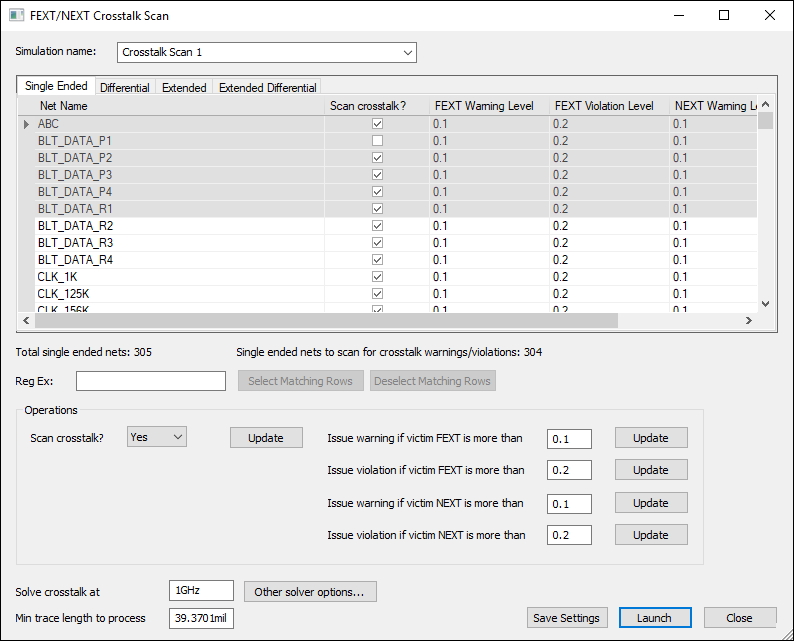
Task: Click the row indicator arrow beside ABC
Action: point(26,124)
